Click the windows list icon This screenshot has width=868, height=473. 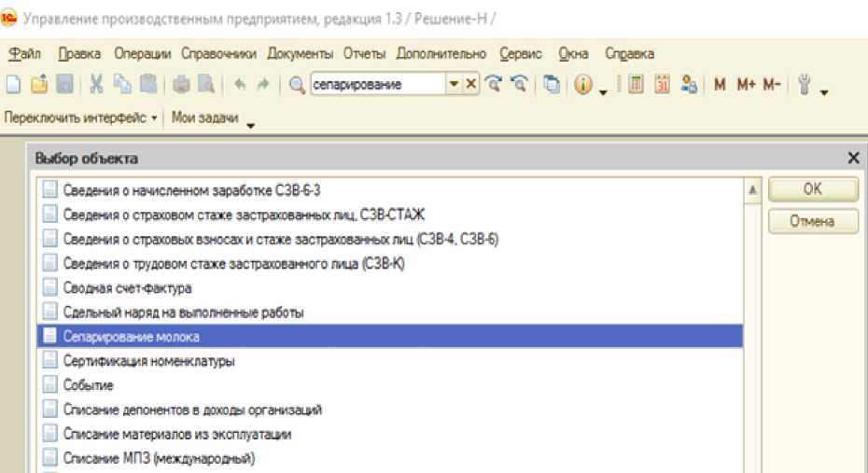[x=552, y=85]
